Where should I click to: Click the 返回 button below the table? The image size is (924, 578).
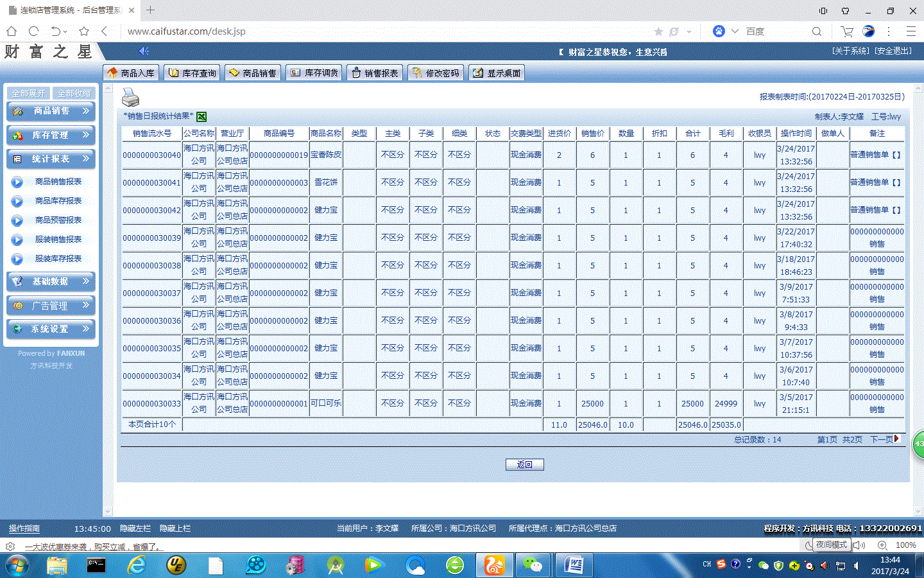tap(524, 464)
